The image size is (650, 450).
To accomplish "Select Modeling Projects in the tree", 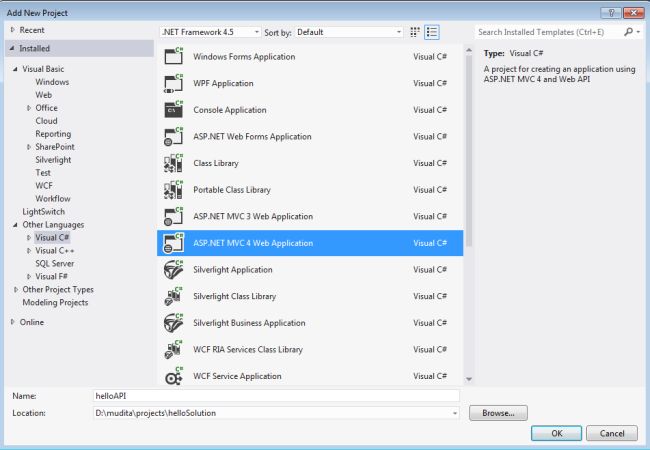I will click(x=55, y=302).
